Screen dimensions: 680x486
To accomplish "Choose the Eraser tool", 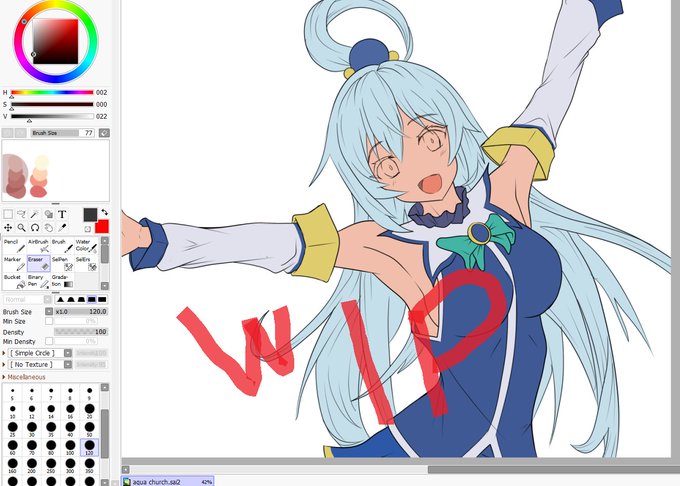I will pyautogui.click(x=38, y=263).
